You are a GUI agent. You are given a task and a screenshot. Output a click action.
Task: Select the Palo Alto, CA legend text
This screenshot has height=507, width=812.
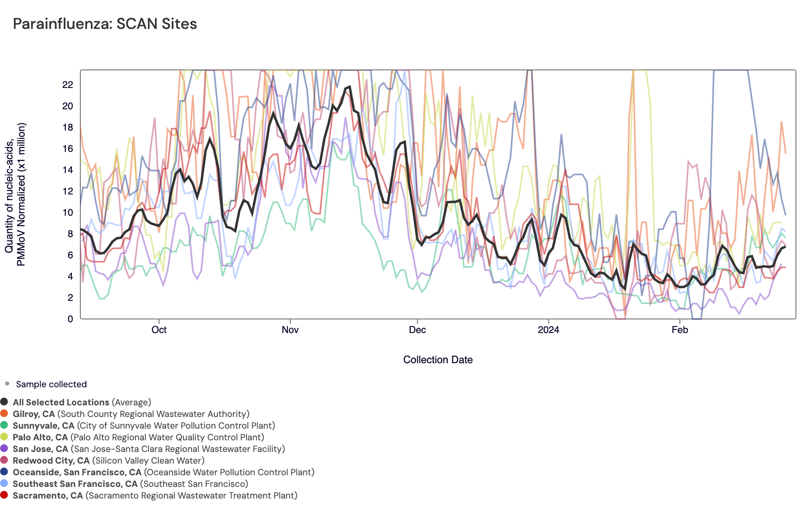[x=40, y=437]
